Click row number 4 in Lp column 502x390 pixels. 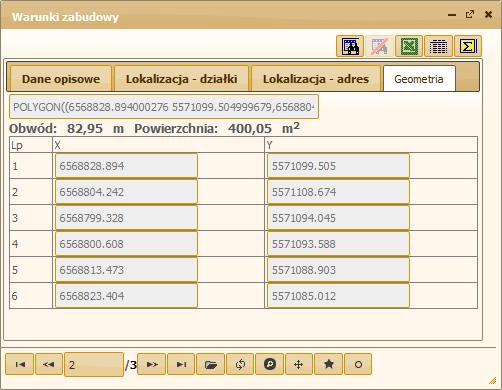(15, 244)
